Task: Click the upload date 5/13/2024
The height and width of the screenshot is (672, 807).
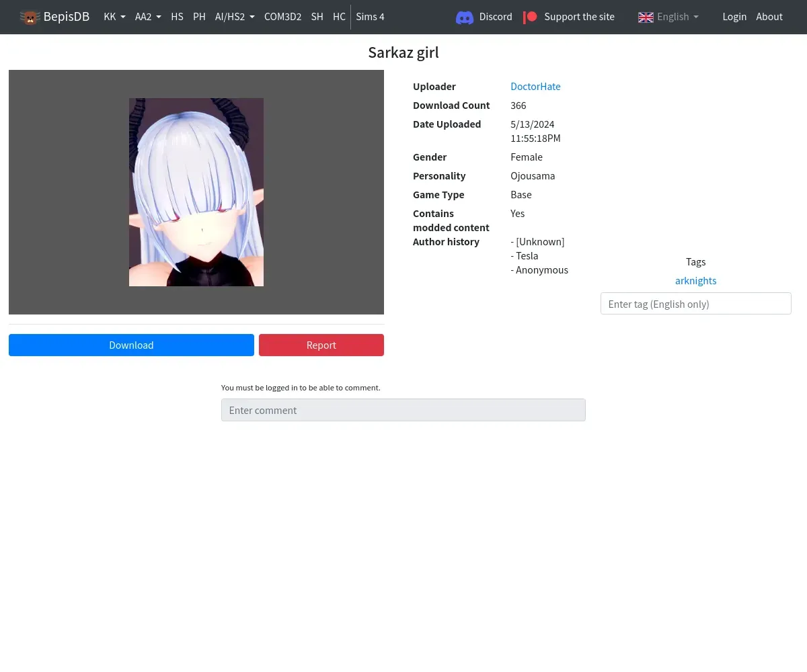Action: [535, 131]
